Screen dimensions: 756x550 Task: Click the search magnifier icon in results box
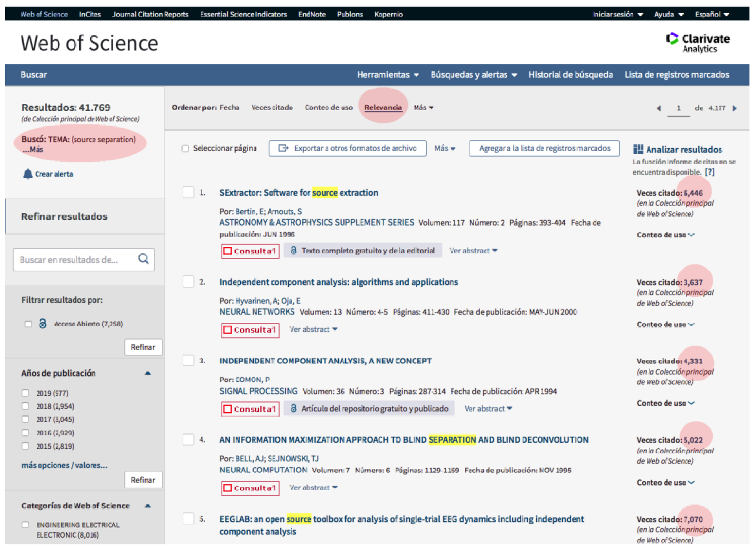pyautogui.click(x=143, y=259)
